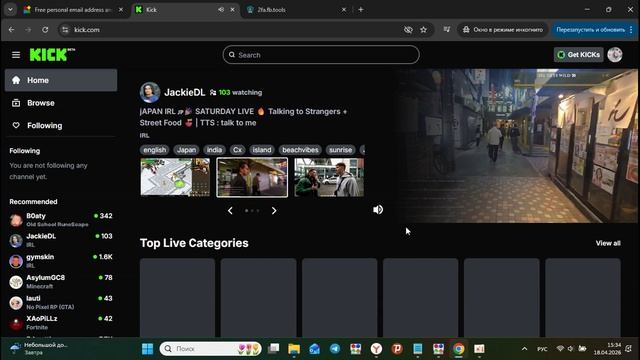Viewport: 640px width, 360px height.
Task: Open recommended channel JackieDL in sidebar
Action: pyautogui.click(x=61, y=240)
